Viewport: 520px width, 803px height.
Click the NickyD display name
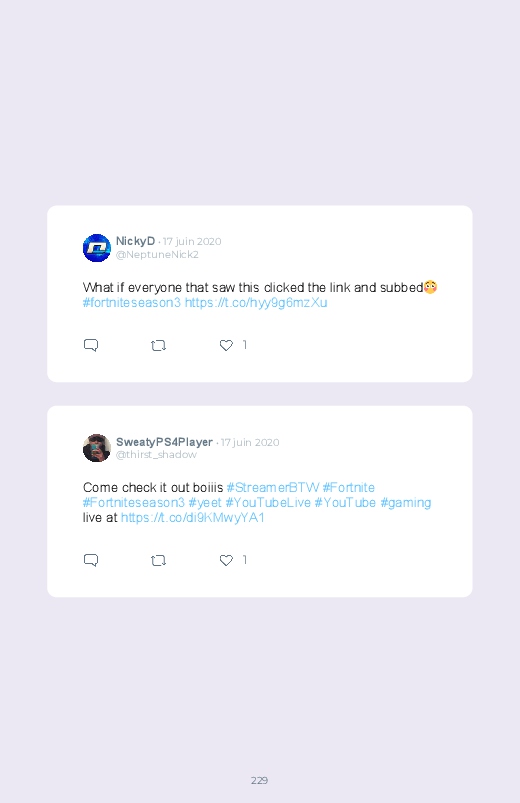coord(135,241)
